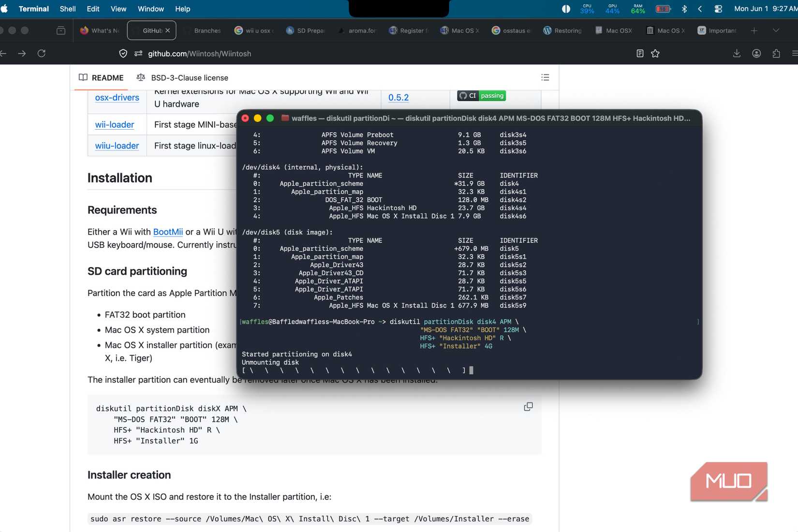Open the View menu in menu bar
Viewport: 798px width, 532px height.
(x=118, y=9)
